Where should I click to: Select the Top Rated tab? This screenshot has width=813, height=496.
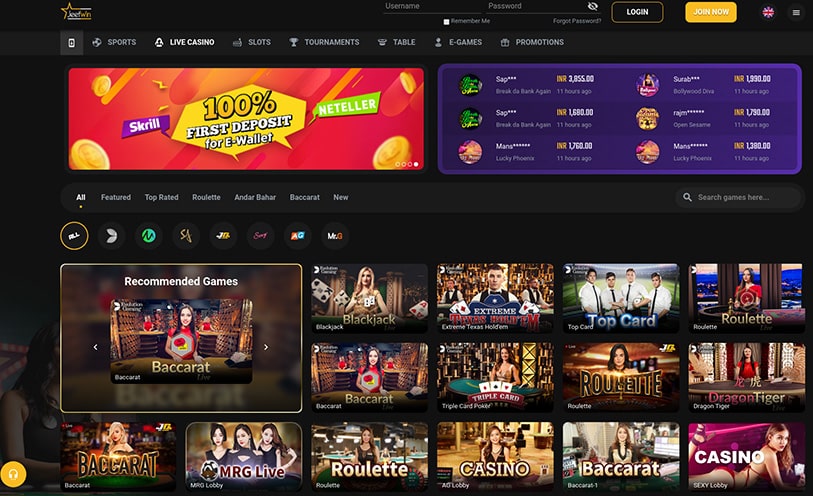click(161, 197)
